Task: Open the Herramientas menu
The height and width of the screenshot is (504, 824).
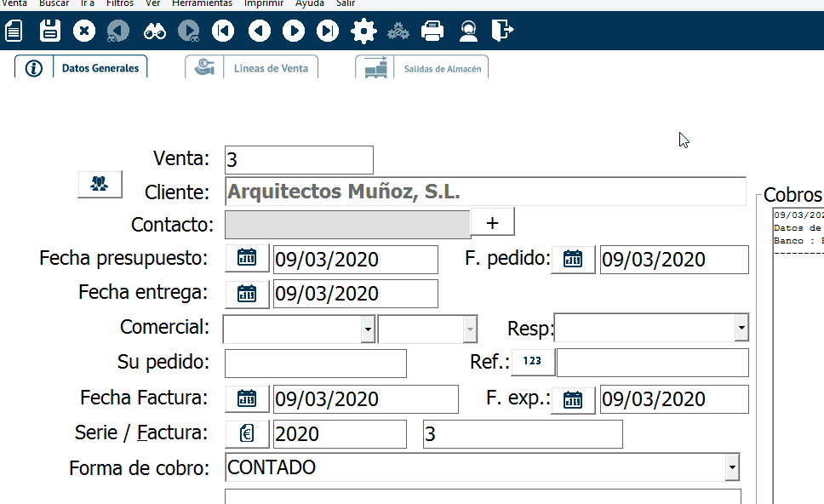Action: (202, 3)
